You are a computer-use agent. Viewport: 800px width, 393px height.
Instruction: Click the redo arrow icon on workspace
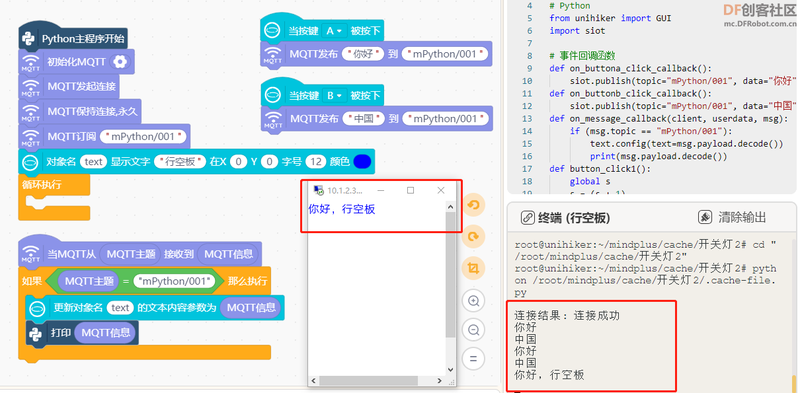[473, 237]
